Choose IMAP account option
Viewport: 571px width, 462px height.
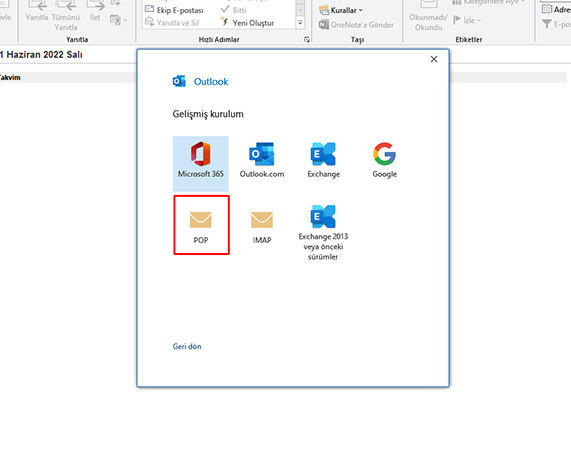point(262,227)
